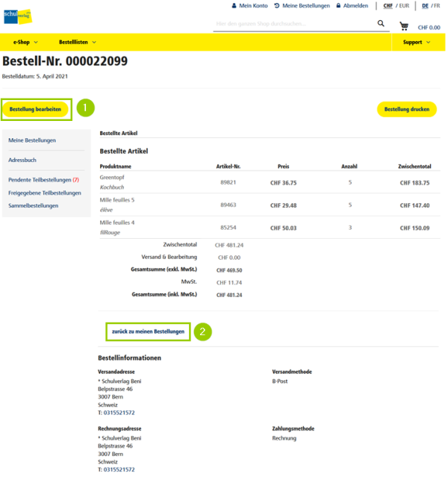Click the Abmelden lock icon
The height and width of the screenshot is (477, 448).
(x=338, y=6)
